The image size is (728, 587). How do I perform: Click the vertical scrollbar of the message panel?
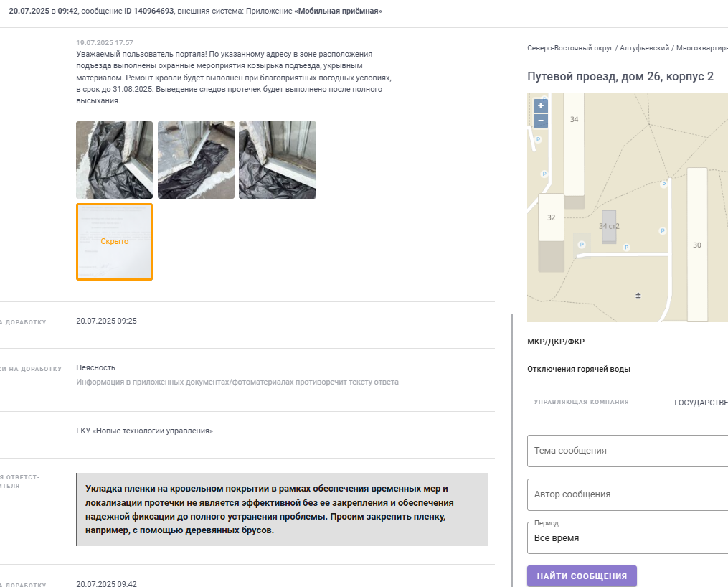tap(511, 449)
